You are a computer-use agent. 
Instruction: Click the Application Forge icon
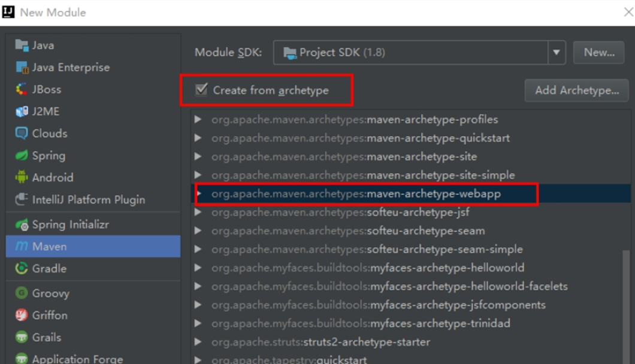(x=22, y=359)
